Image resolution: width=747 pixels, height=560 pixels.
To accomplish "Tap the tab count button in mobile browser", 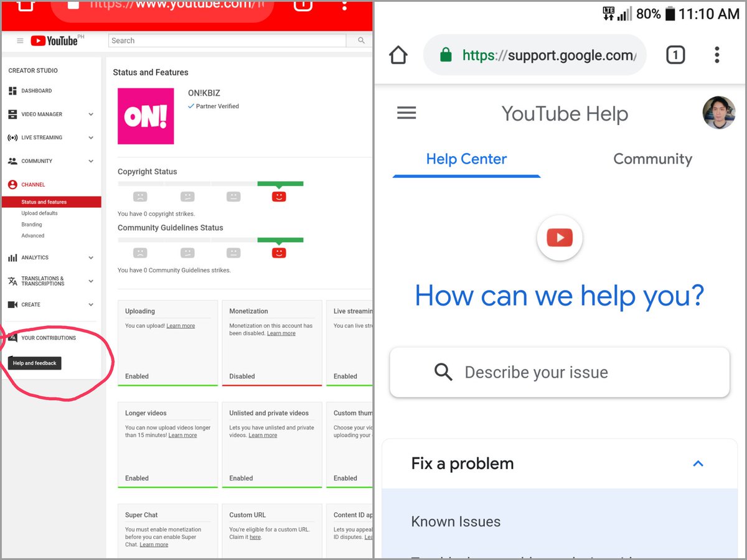I will (x=675, y=55).
